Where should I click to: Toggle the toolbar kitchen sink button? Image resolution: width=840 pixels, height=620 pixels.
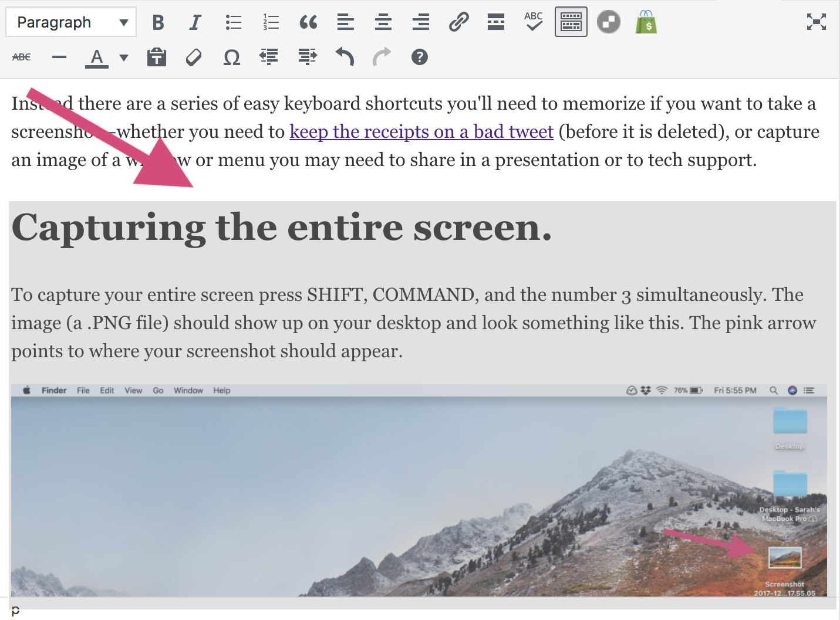coord(571,23)
